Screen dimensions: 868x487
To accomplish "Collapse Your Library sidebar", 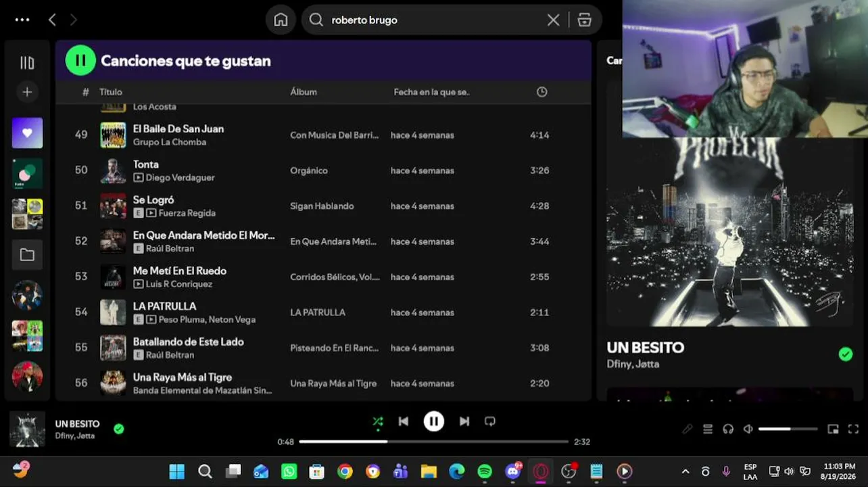I will (27, 63).
